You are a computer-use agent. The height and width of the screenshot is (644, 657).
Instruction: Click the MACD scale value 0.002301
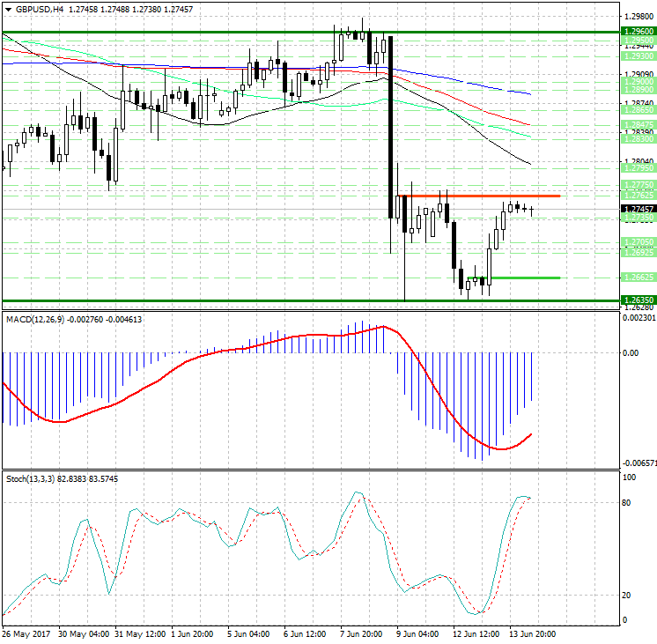639,318
